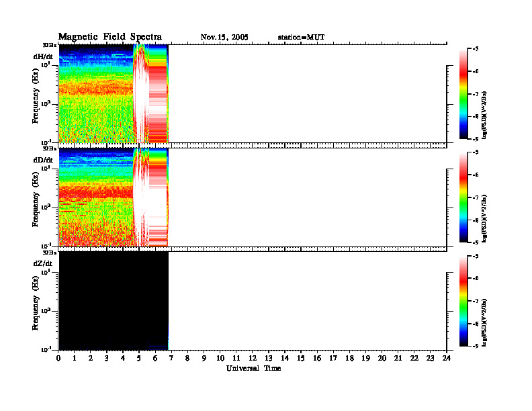Click "Frequency (Hz)" label of dZ/dt panel
Viewport: 532px width, 411px height.
36,303
